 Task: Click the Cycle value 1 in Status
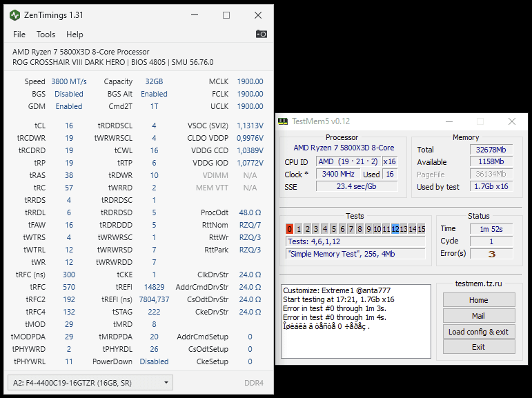(x=491, y=241)
